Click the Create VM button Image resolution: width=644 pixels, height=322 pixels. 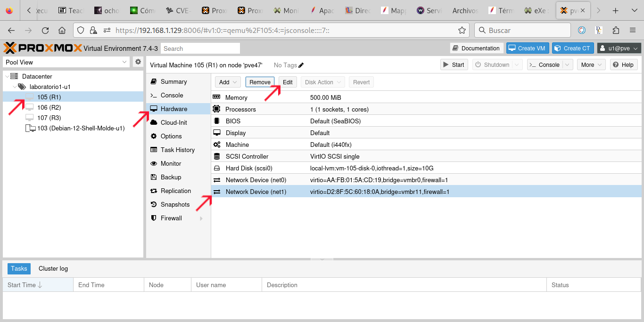point(528,48)
